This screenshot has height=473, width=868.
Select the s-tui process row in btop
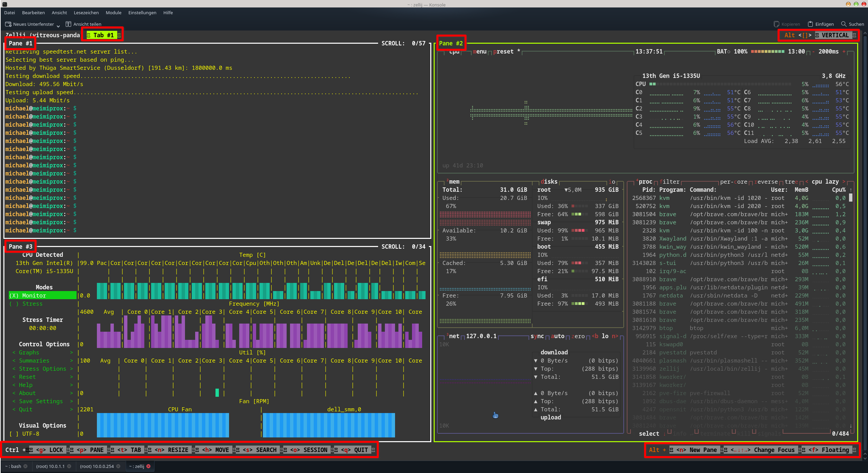pyautogui.click(x=739, y=263)
